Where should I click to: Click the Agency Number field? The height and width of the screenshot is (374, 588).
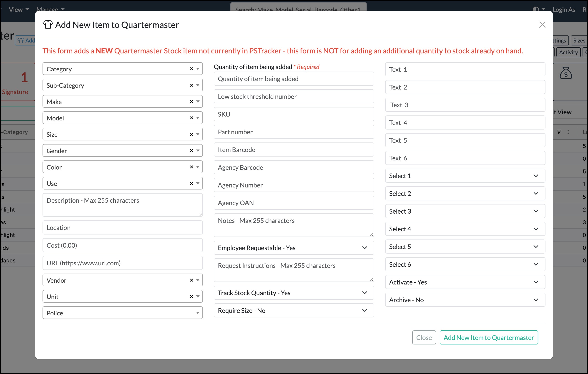(294, 185)
